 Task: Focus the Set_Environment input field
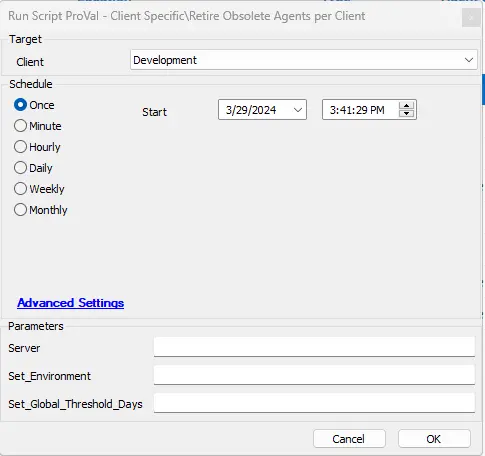click(x=314, y=375)
